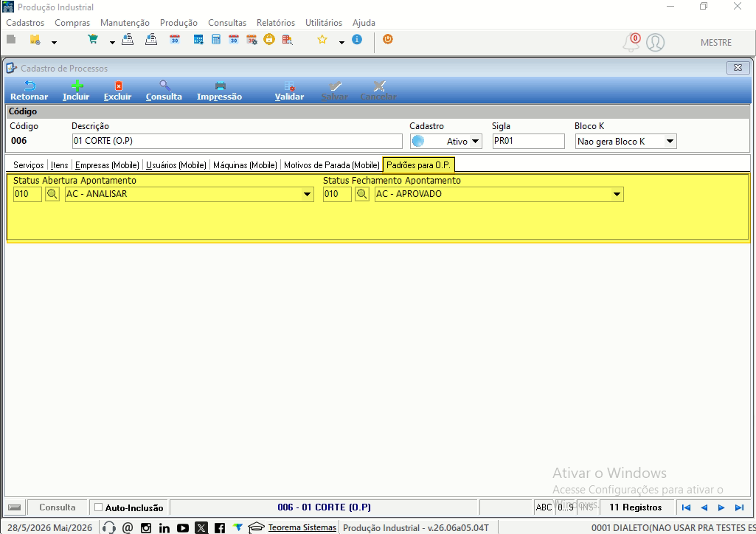This screenshot has width=756, height=534.
Task: Click the calendar with gear icon
Action: 252,40
